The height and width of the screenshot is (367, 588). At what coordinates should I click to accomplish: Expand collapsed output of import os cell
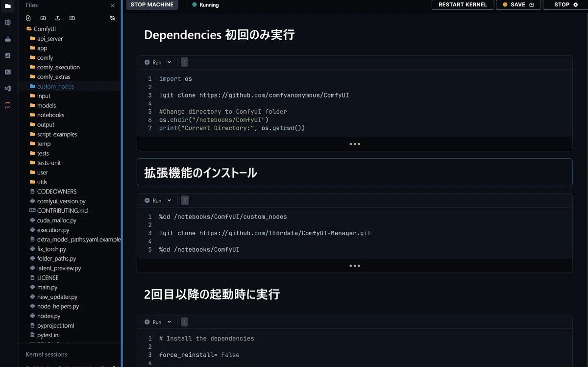pyautogui.click(x=355, y=144)
